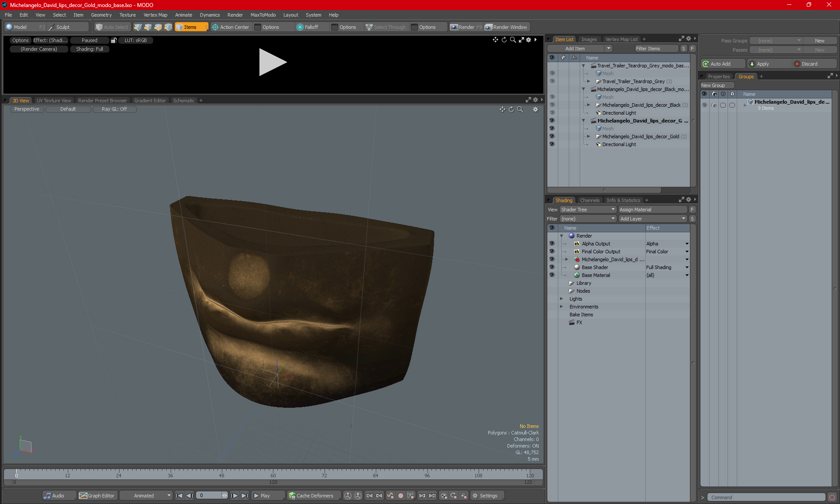840x504 pixels.
Task: Activate the Items selection mode
Action: 191,27
